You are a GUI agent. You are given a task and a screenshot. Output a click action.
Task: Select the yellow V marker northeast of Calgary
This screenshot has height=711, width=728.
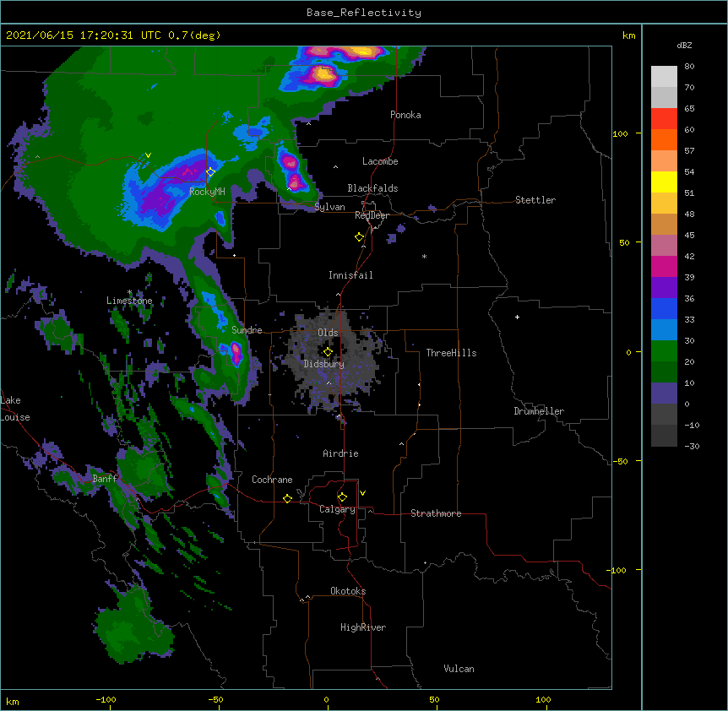pyautogui.click(x=362, y=493)
